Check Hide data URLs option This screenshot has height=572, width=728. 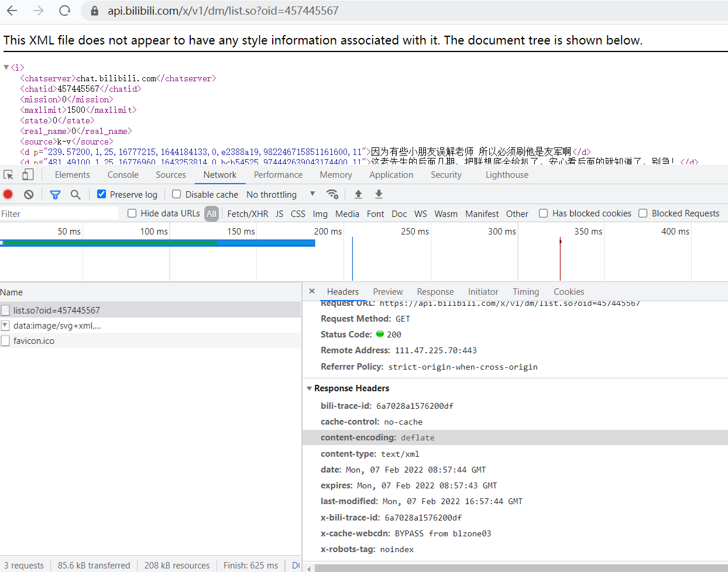(x=132, y=213)
